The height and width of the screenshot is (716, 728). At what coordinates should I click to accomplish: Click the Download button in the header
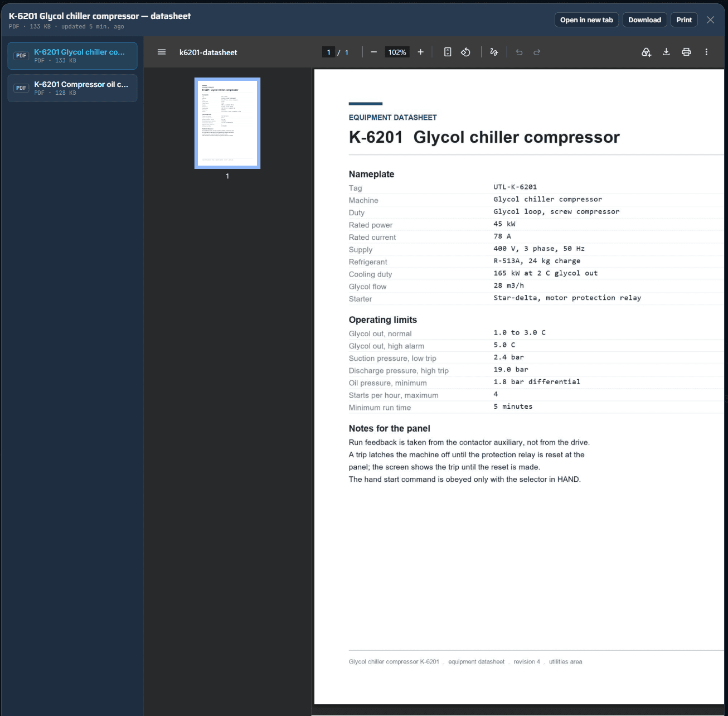[x=644, y=20]
